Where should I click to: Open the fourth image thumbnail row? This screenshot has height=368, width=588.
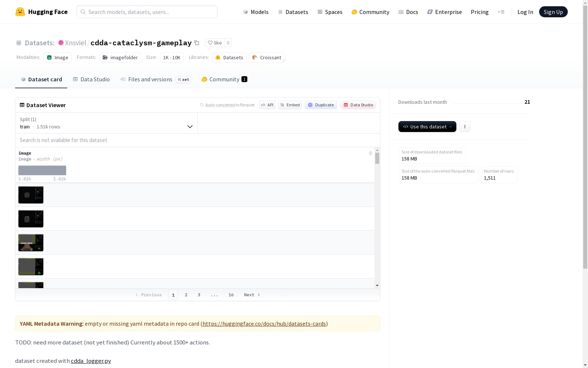coord(31,267)
